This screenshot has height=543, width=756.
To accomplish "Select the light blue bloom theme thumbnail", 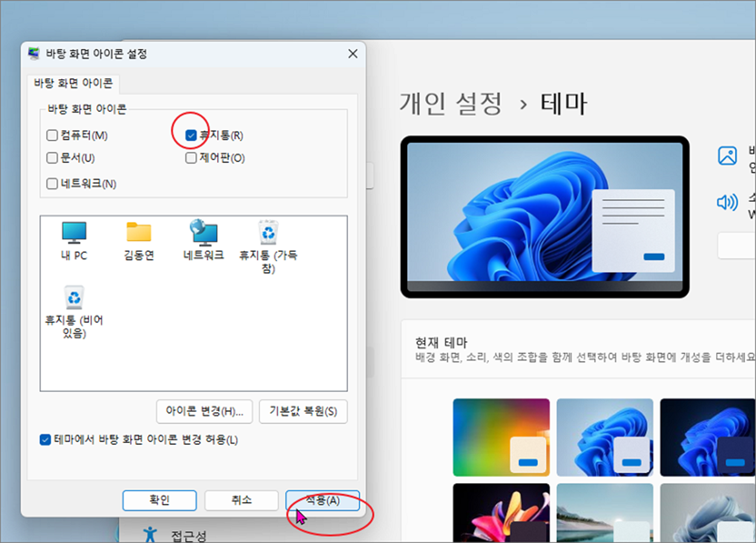I will pos(605,437).
